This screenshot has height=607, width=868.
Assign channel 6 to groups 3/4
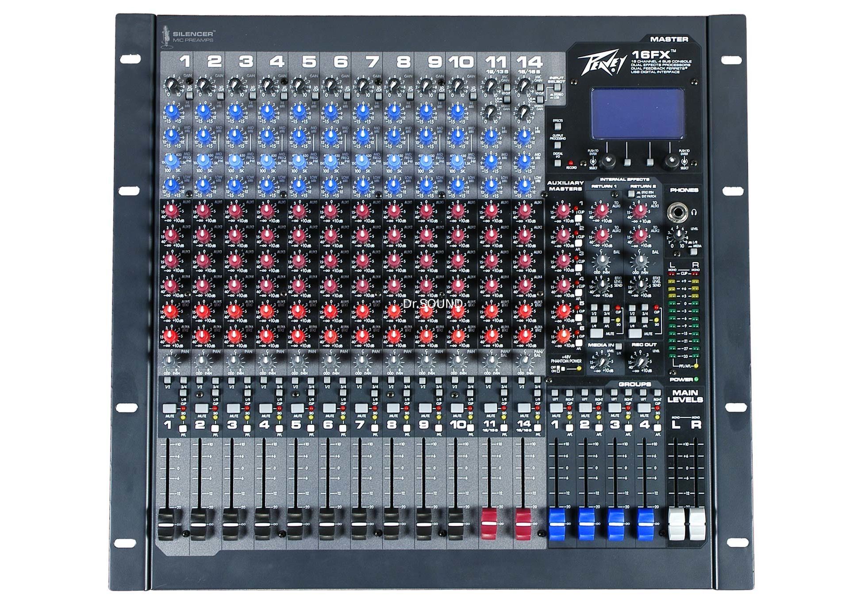[343, 380]
